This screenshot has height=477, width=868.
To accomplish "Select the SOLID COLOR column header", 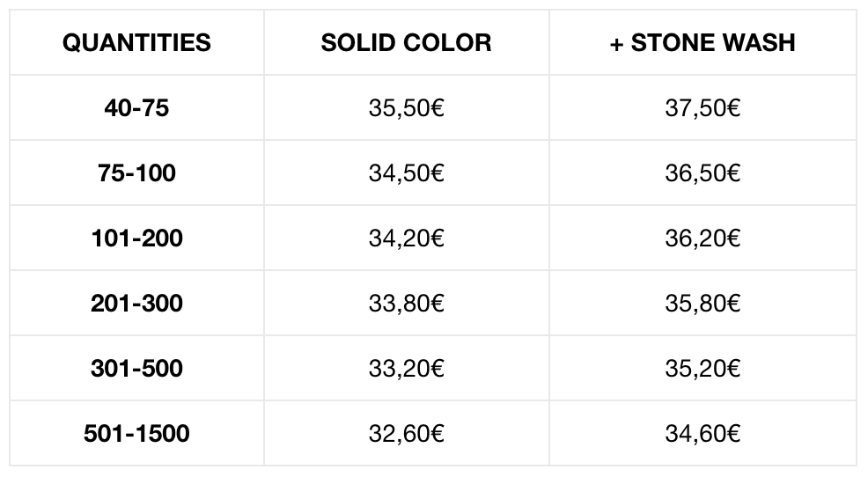I will point(407,42).
